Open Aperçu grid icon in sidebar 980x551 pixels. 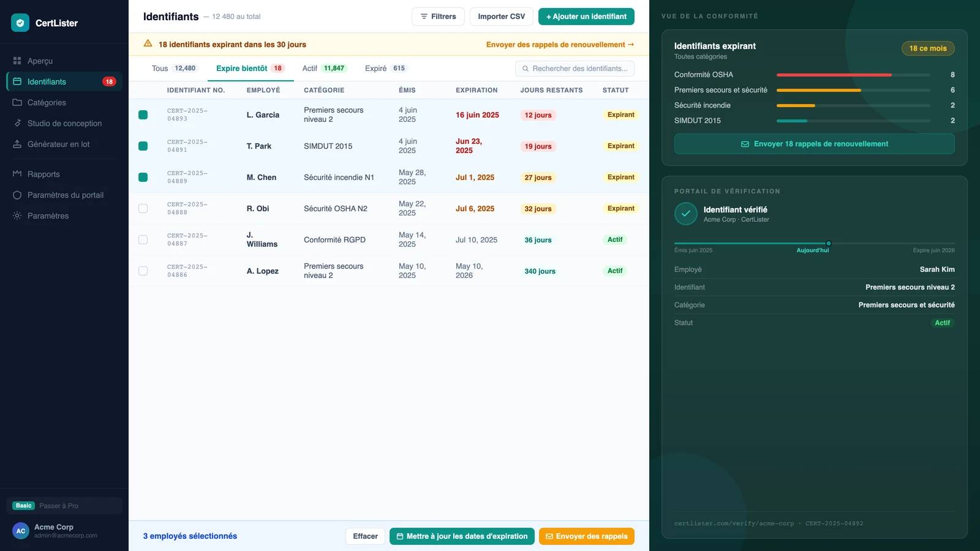(x=17, y=61)
